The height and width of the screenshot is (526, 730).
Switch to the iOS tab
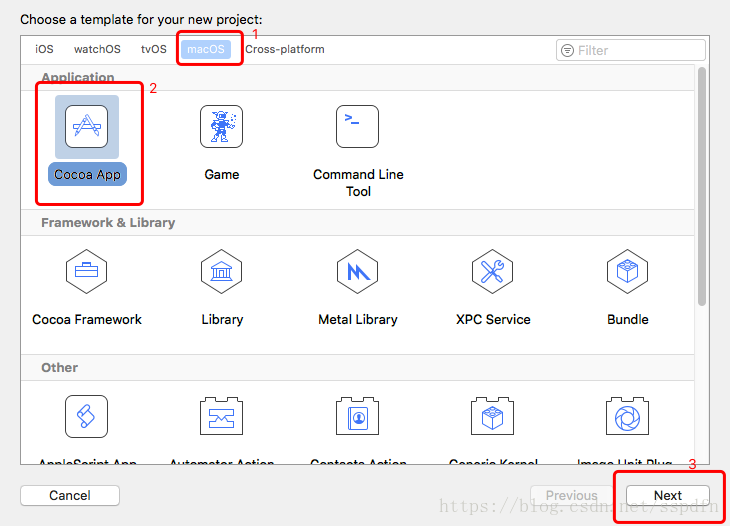(x=44, y=49)
